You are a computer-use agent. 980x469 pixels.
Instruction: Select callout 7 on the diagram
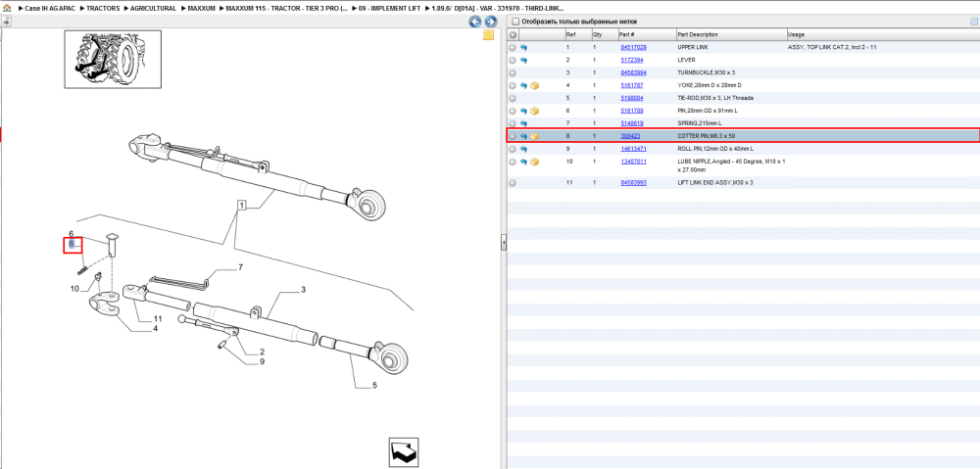tap(240, 267)
